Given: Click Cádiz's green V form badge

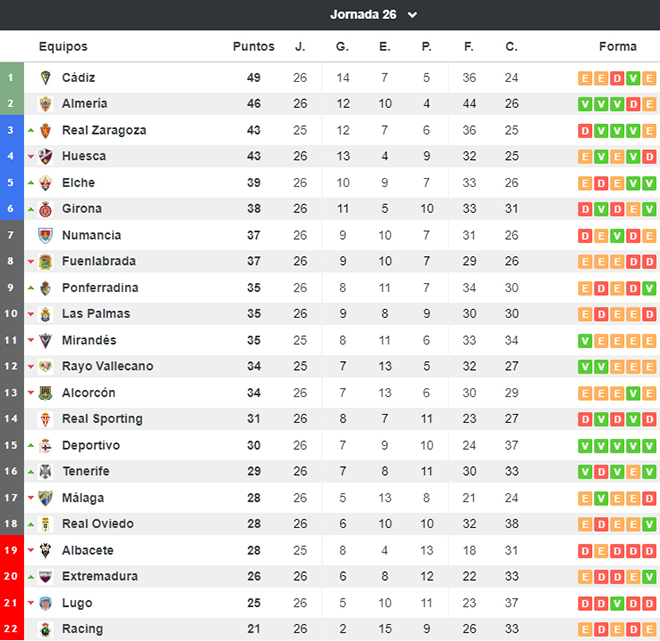Looking at the screenshot, I should click(633, 78).
